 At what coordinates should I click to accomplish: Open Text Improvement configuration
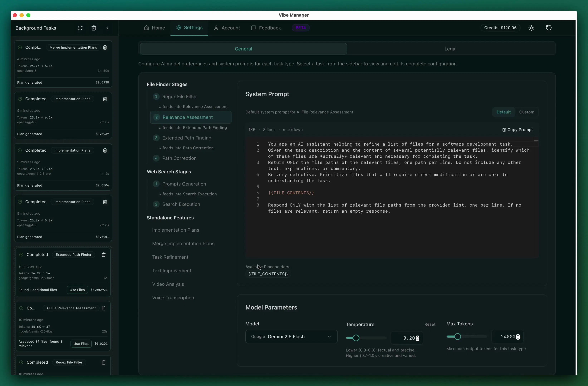171,271
